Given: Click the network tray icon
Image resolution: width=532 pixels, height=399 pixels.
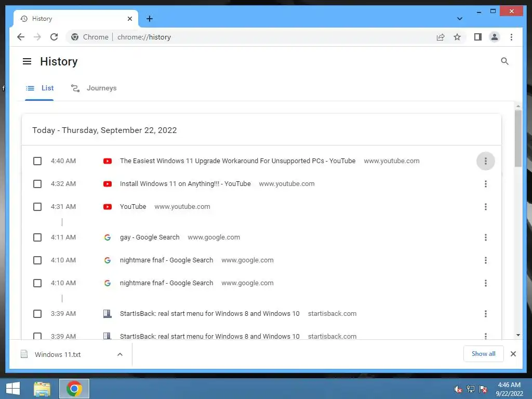Looking at the screenshot, I should click(x=470, y=389).
